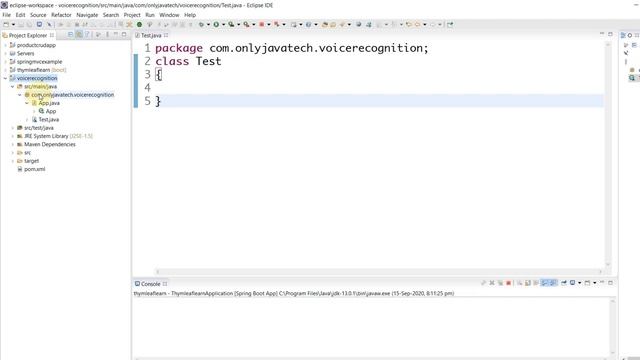Select Test.java in the tree
The height and width of the screenshot is (360, 640).
(49, 120)
